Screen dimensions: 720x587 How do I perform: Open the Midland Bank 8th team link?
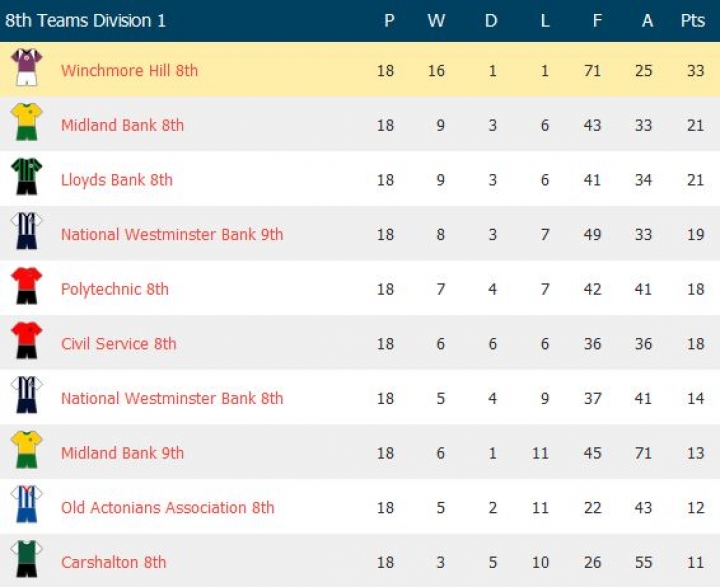(122, 125)
